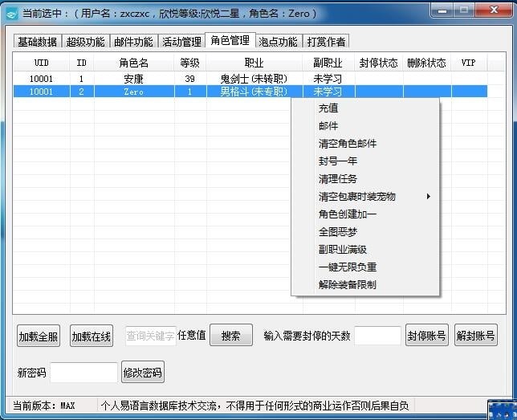Expand the 清空包裹时装宠物 submenu arrow

click(x=428, y=197)
